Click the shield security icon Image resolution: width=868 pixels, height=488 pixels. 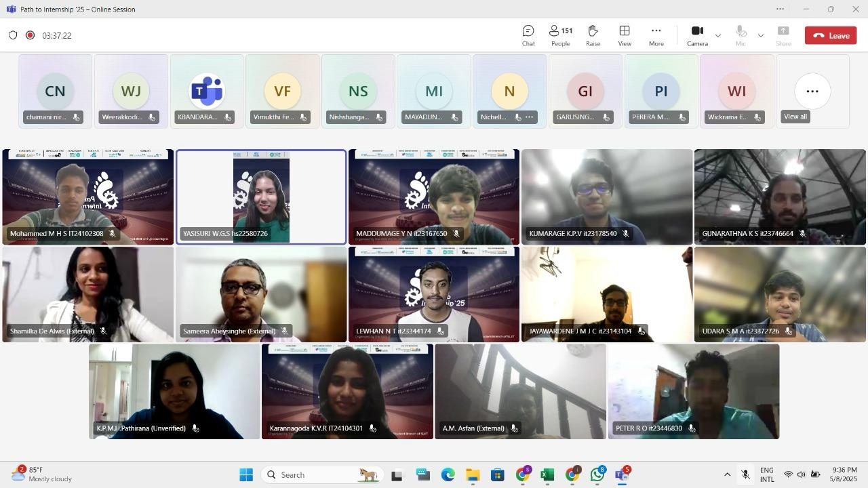13,35
